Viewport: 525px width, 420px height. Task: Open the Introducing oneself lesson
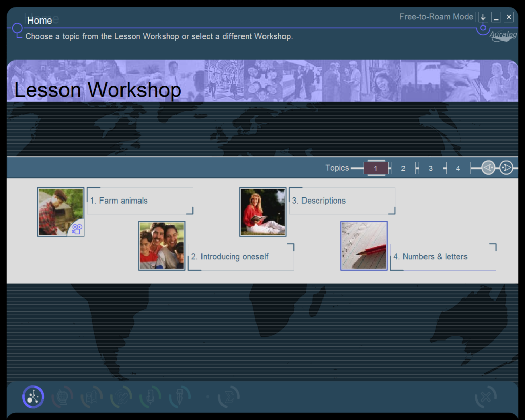click(x=240, y=257)
